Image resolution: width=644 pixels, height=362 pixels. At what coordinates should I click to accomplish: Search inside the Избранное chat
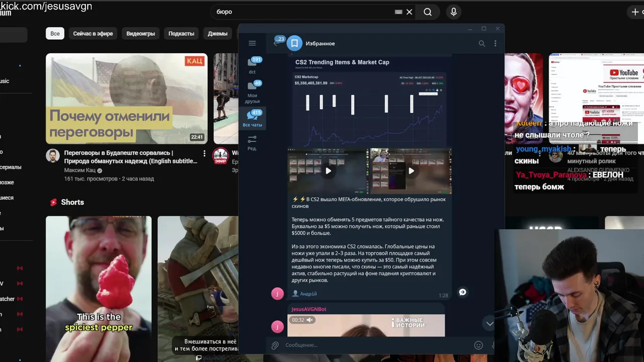click(481, 44)
